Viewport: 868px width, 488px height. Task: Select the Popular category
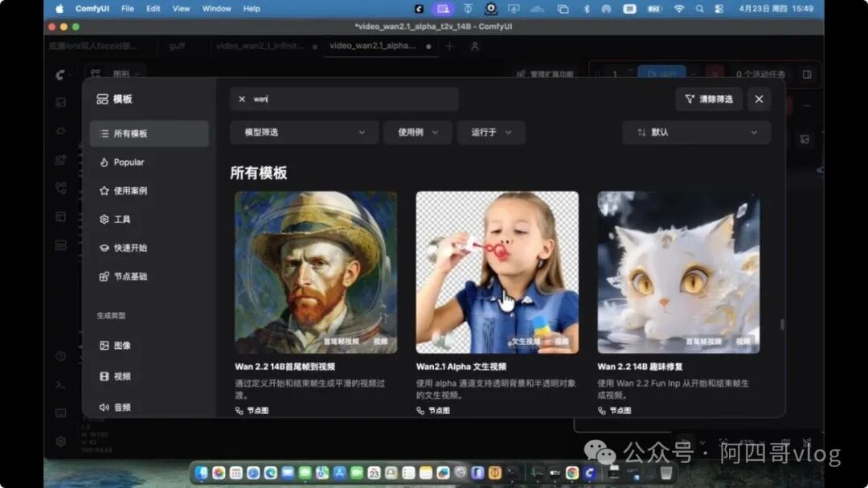pos(149,162)
